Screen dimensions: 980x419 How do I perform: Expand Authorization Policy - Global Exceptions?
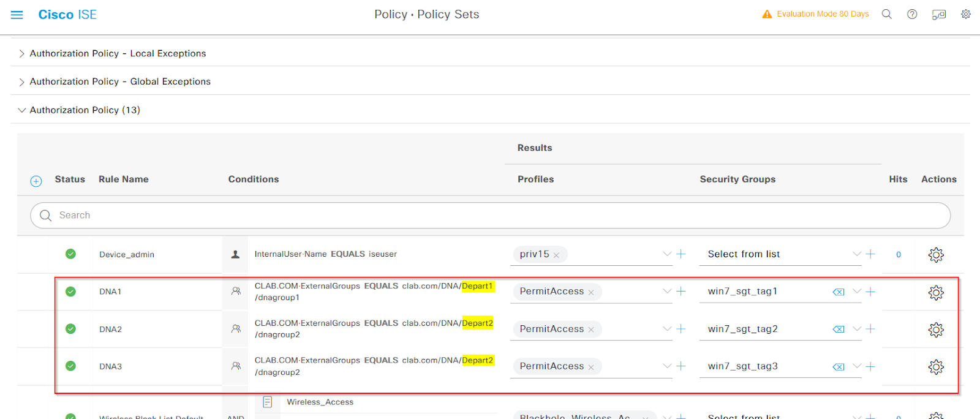click(21, 82)
